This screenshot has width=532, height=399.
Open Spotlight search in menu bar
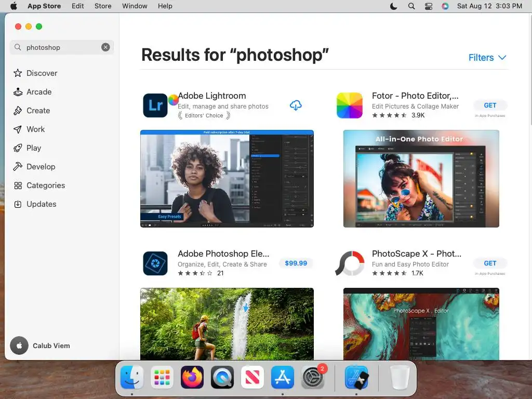tap(411, 6)
